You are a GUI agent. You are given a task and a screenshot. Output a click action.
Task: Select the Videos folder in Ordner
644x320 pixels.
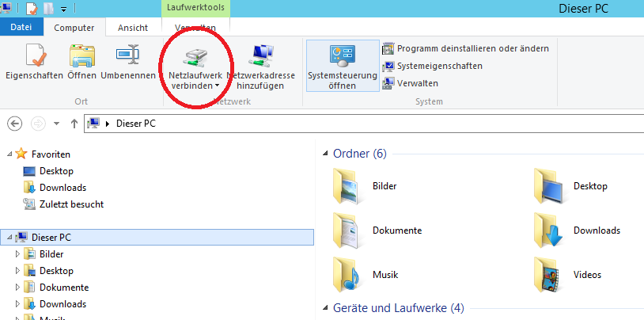[568, 275]
